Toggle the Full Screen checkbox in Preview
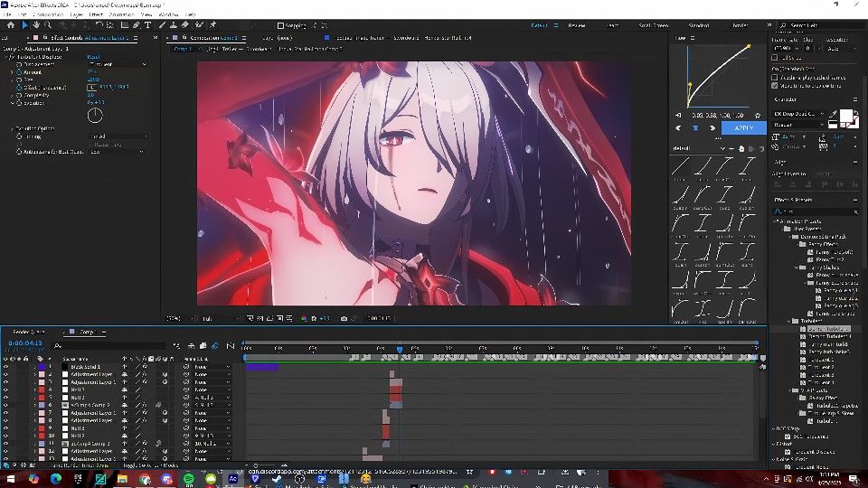The height and width of the screenshot is (488, 868). point(775,58)
